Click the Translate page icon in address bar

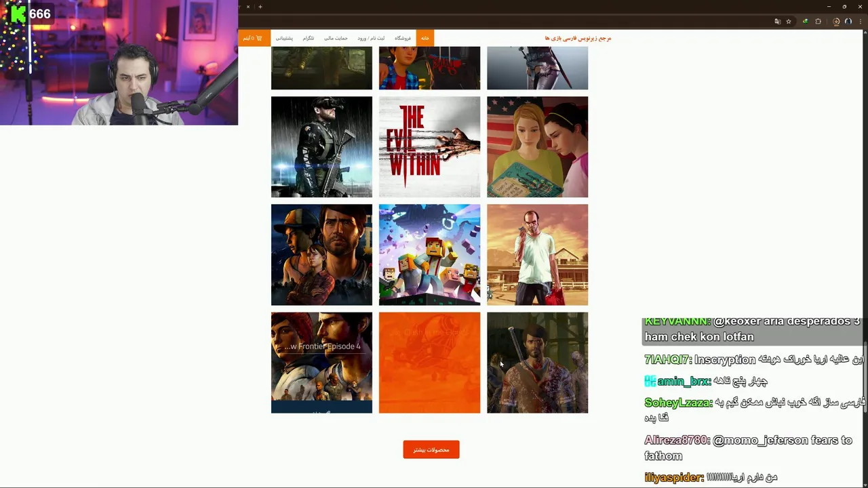click(x=778, y=22)
